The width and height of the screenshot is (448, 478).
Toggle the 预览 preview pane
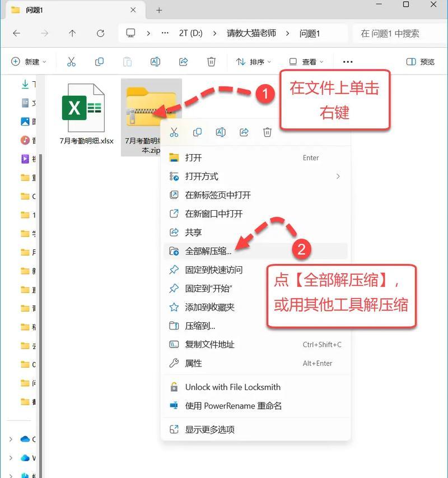[x=419, y=62]
